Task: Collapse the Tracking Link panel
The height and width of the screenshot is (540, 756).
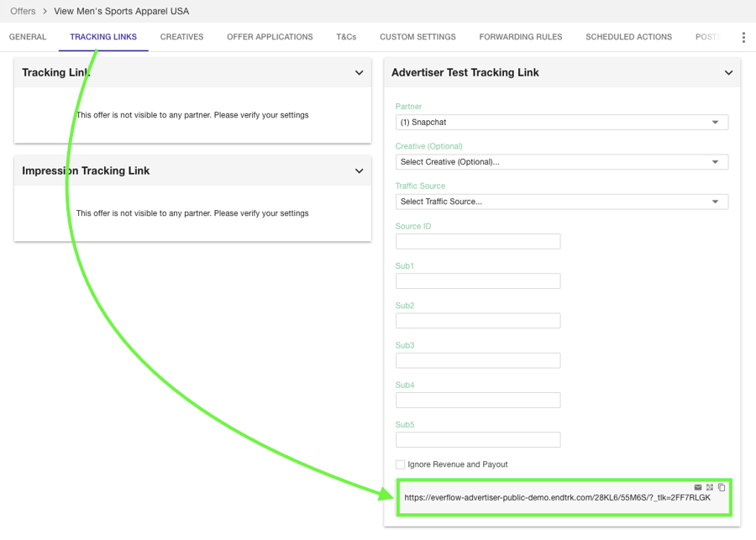Action: (x=359, y=73)
